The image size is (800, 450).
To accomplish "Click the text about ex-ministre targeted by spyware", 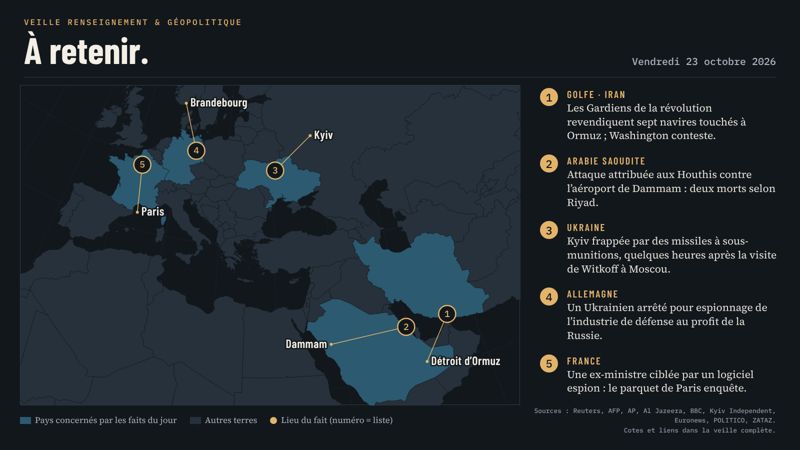I will tap(660, 381).
